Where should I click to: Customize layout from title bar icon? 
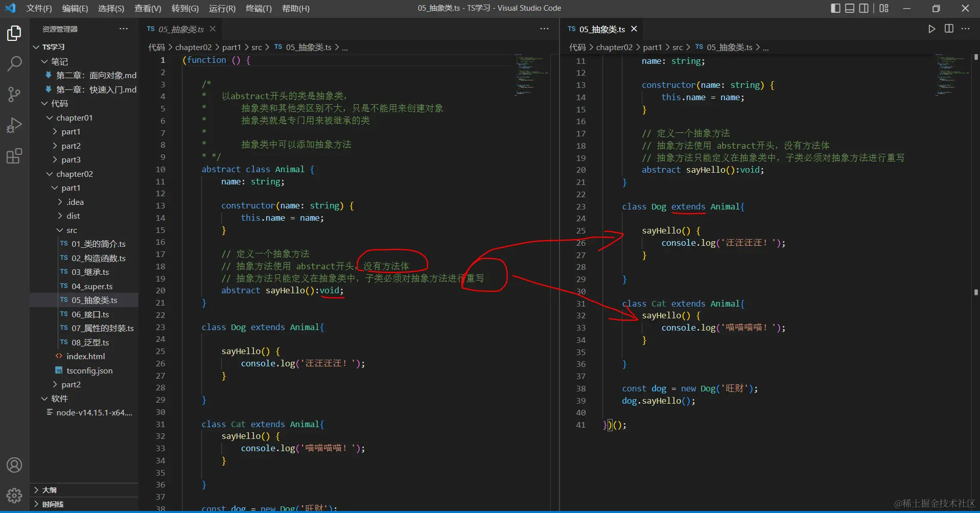coord(884,8)
